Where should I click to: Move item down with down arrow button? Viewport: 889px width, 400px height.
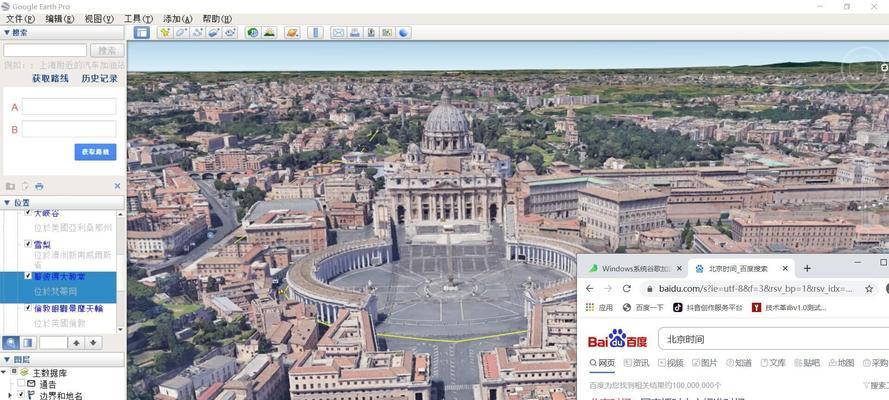(x=93, y=343)
